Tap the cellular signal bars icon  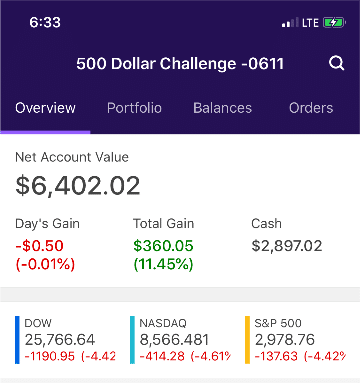(290, 23)
